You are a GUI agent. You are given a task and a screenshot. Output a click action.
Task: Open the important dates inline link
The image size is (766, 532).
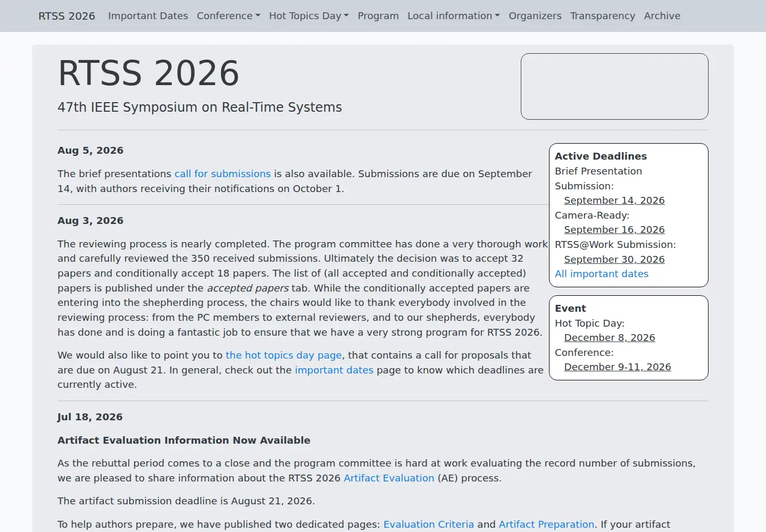pos(334,370)
